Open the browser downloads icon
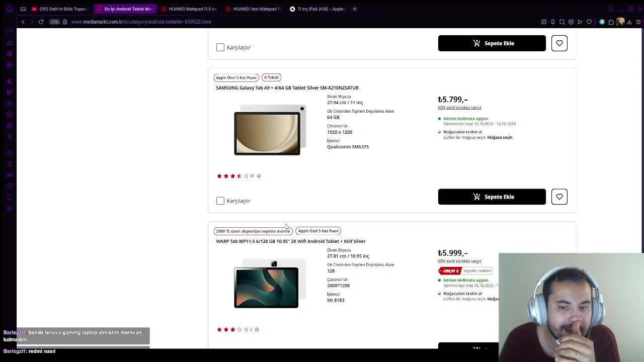This screenshot has width=644, height=362. [629, 22]
